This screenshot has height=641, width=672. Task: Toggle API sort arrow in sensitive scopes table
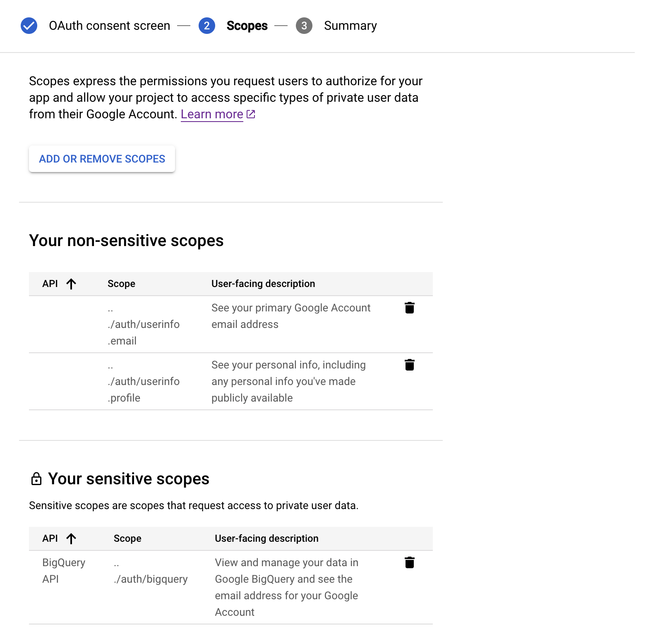click(71, 538)
